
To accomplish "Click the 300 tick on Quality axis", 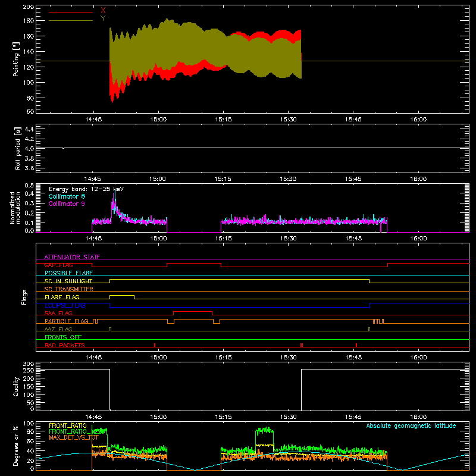I will point(28,364).
